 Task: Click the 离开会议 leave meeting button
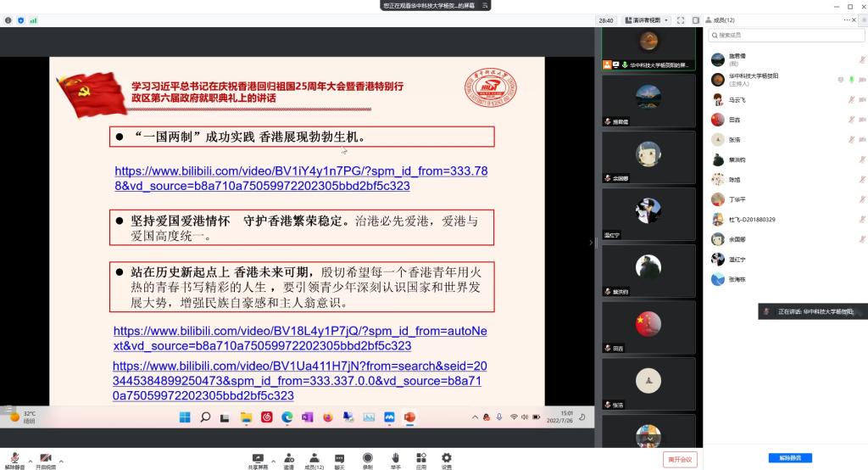pyautogui.click(x=680, y=459)
